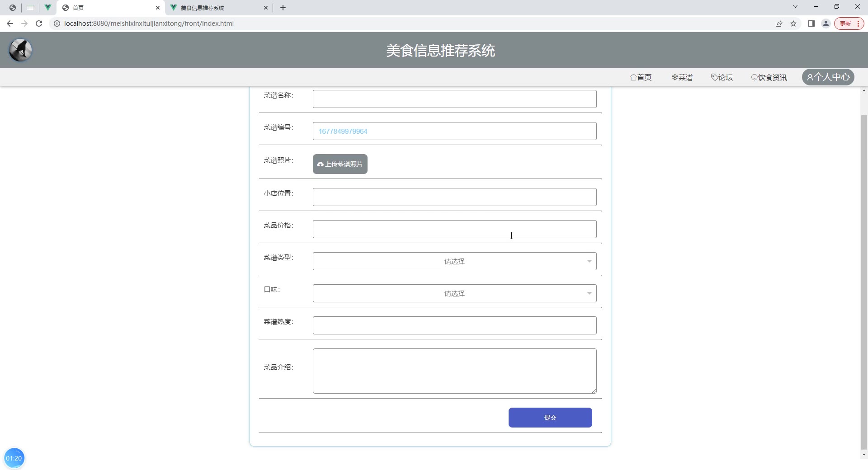Viewport: 868px width, 470px height.
Task: Click the 菜谱名称 label
Action: point(279,95)
